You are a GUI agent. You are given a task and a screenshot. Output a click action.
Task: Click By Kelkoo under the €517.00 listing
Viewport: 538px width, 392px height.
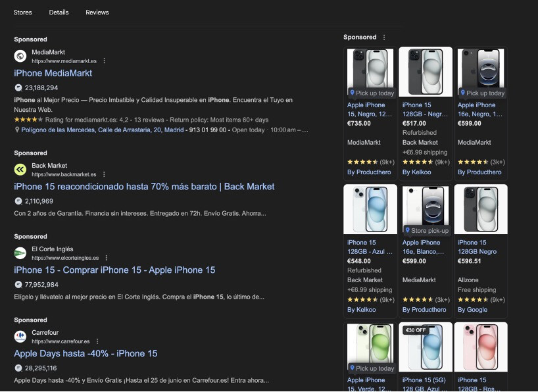point(416,172)
